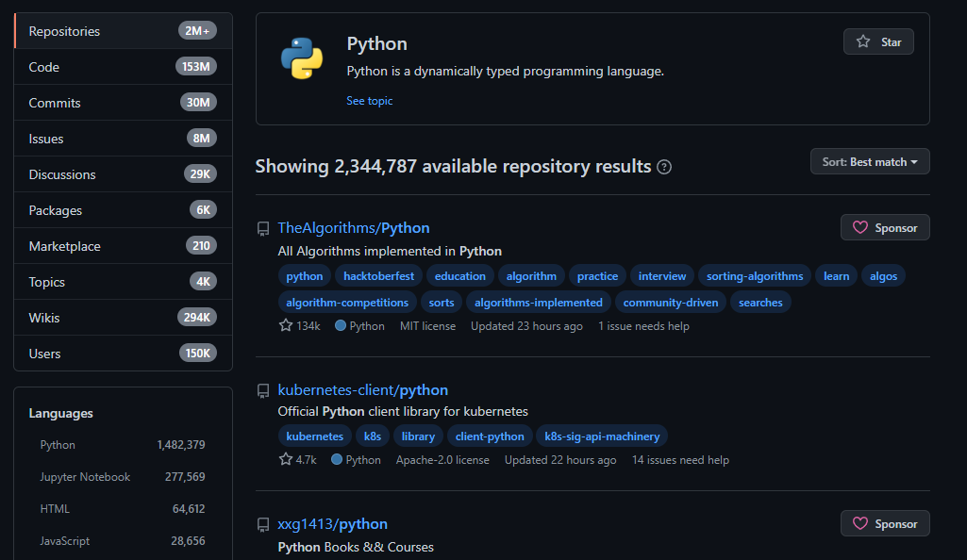Click the 4.7k star icon
This screenshot has height=560, width=967.
click(286, 459)
